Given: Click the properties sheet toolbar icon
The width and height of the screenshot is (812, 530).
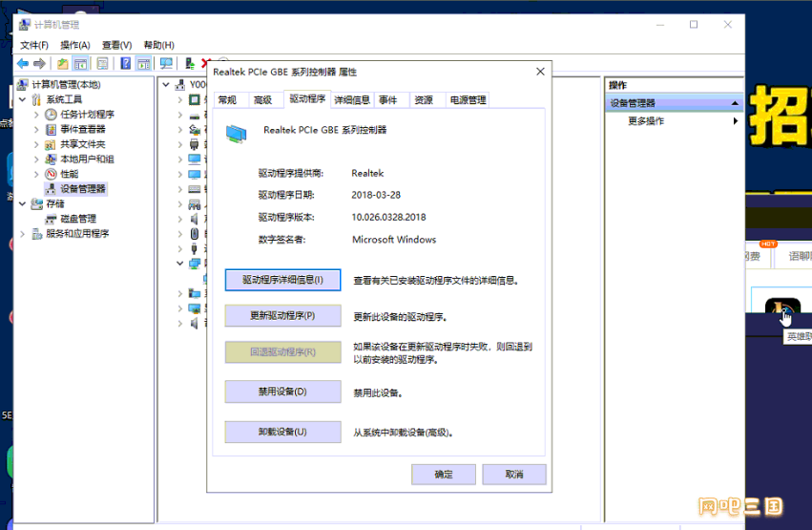Looking at the screenshot, I should pos(102,63).
